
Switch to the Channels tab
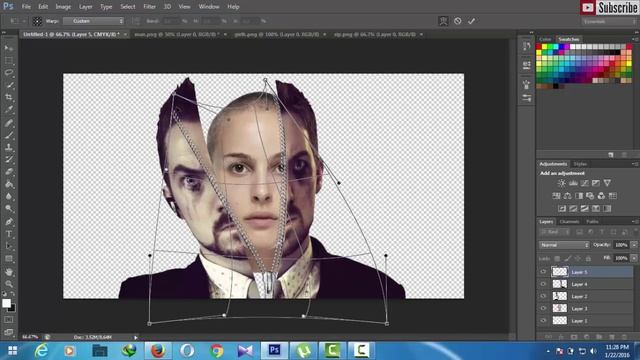click(569, 222)
